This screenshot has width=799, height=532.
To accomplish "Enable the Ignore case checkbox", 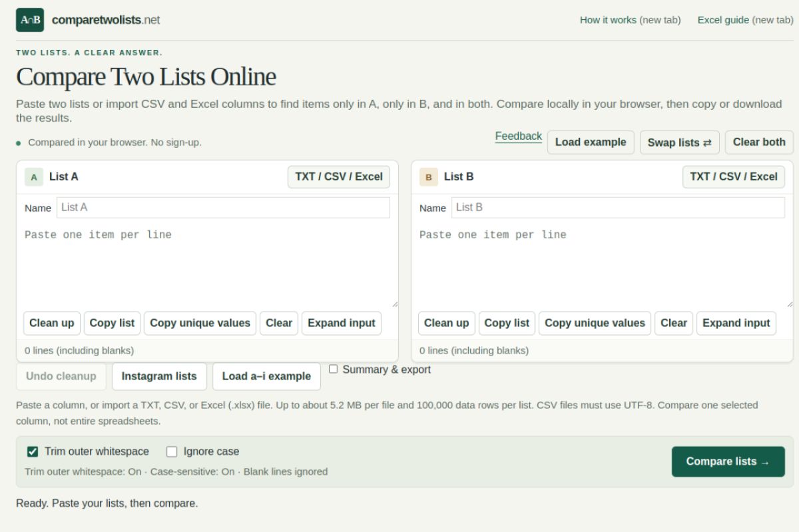I will 172,451.
